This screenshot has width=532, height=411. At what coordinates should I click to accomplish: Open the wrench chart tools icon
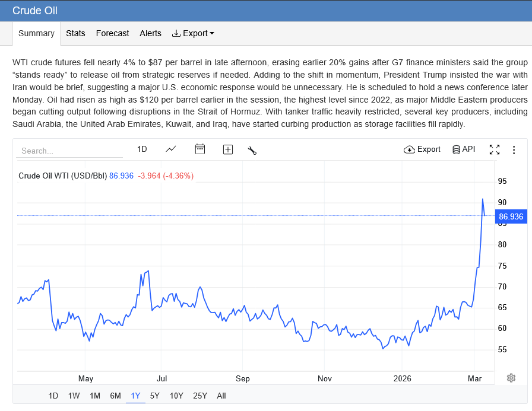[x=252, y=150]
